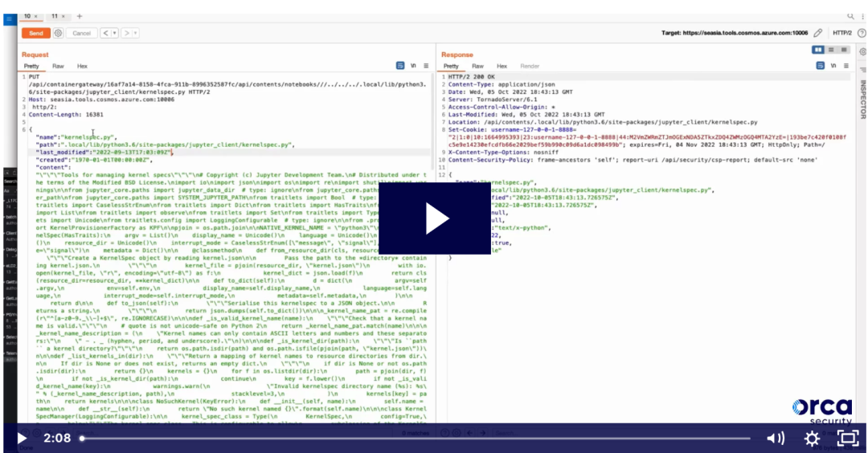Screen dimensions: 868x453
Task: Open Request panel hamburger options menu
Action: (x=426, y=66)
